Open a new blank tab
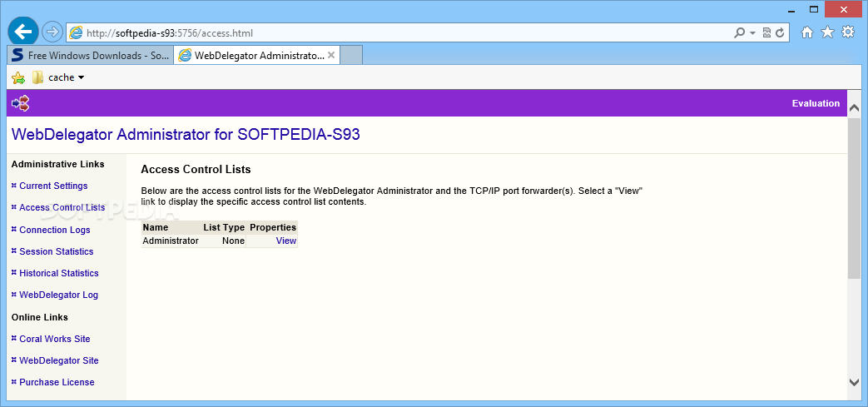This screenshot has height=407, width=868. coord(351,56)
